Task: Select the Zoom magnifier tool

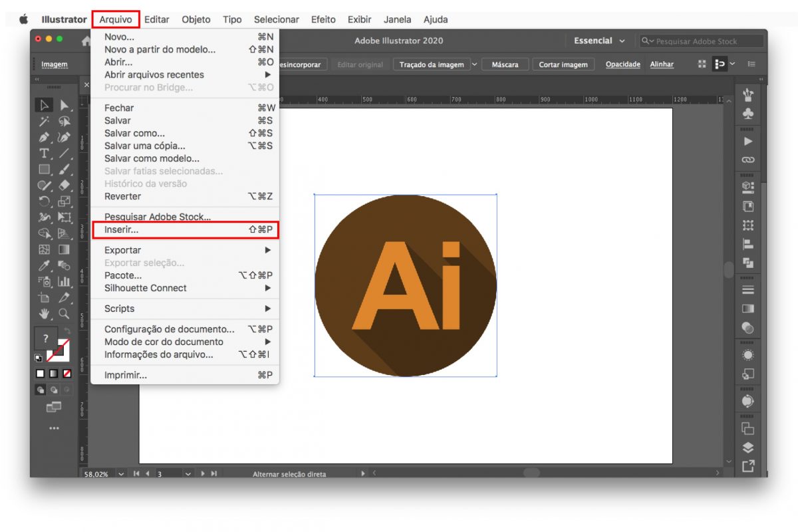Action: pos(64,314)
